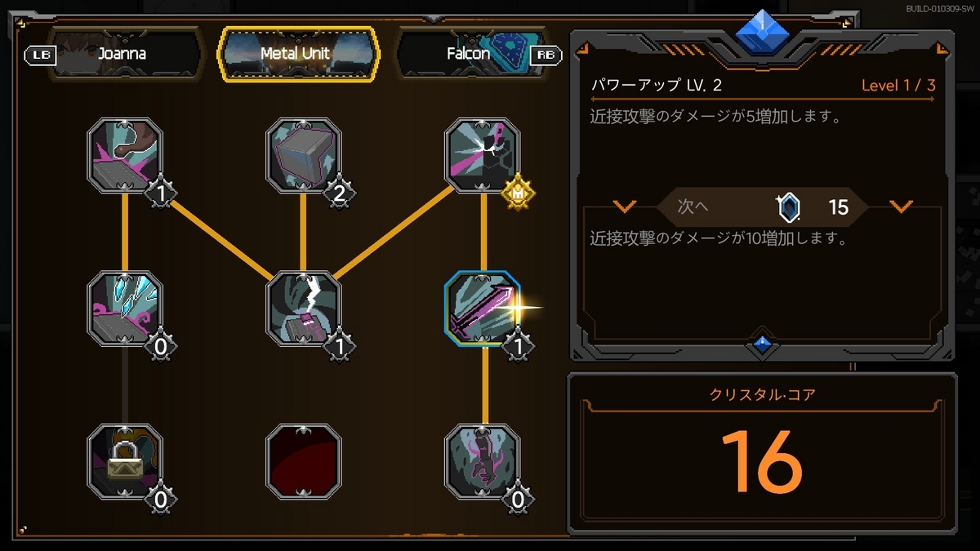Click the LB shoulder button indicator
The image size is (980, 551).
pos(40,55)
